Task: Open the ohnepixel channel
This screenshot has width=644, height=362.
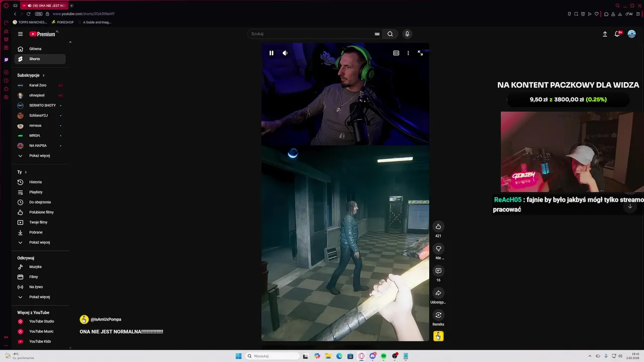Action: coord(40,96)
